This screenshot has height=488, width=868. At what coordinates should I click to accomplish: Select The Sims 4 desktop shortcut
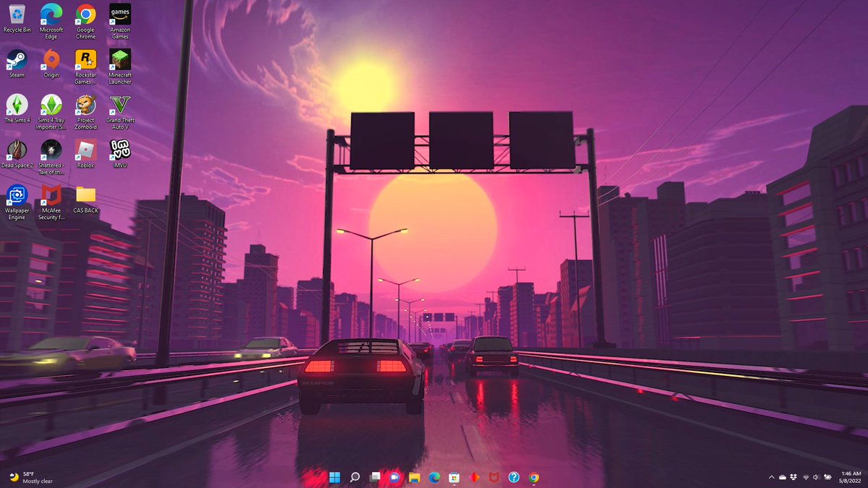click(17, 109)
